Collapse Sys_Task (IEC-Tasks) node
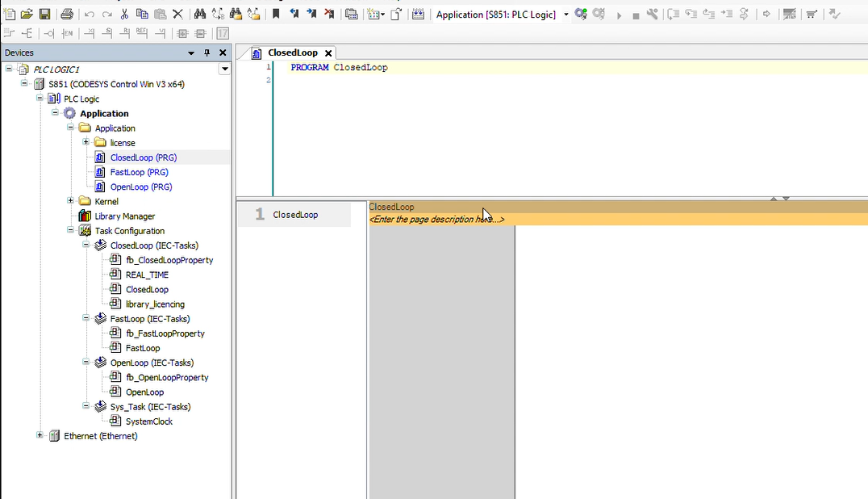Screen dimensions: 868x499 pyautogui.click(x=86, y=406)
